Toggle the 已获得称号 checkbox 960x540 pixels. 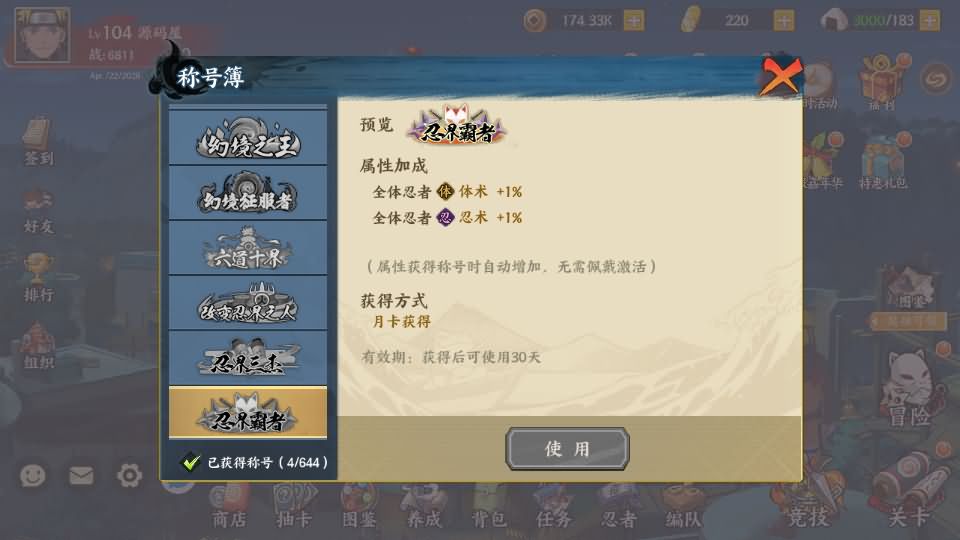coord(191,462)
